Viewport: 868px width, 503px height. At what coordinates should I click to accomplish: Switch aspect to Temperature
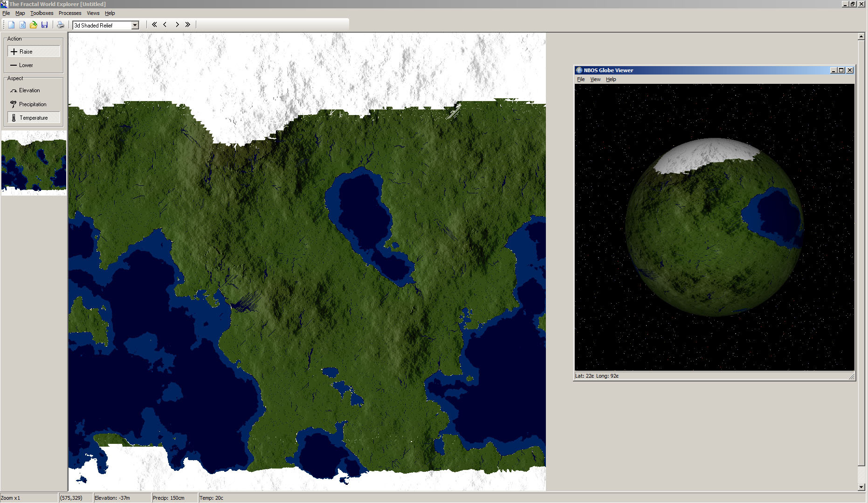click(x=34, y=118)
